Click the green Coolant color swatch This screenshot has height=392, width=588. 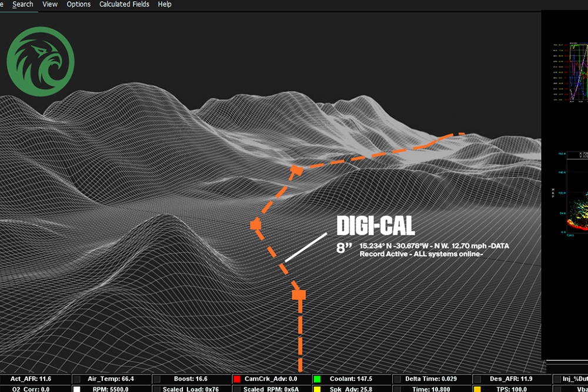point(317,380)
